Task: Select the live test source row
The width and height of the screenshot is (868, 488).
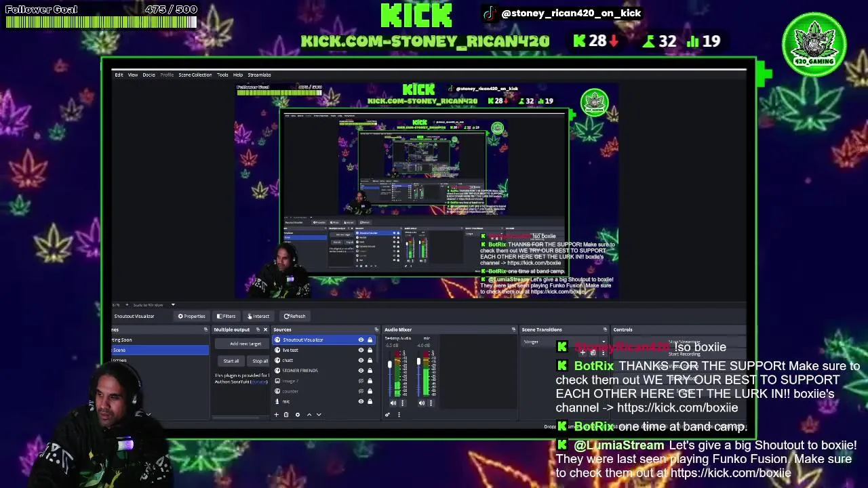Action: coord(323,350)
